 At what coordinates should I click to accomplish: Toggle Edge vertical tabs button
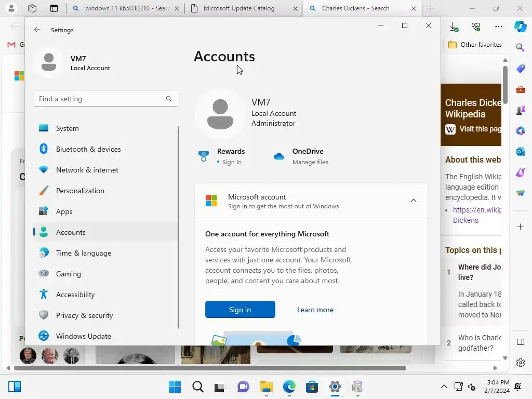pos(54,8)
